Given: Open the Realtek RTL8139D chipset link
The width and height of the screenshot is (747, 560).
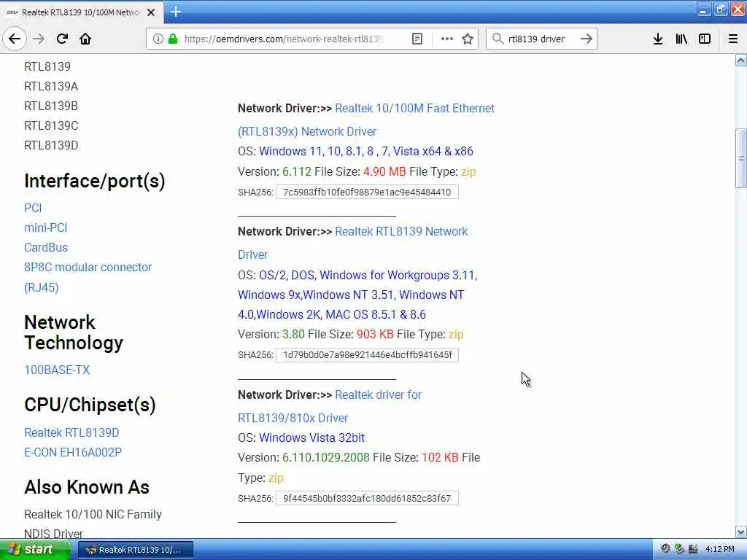Looking at the screenshot, I should [x=71, y=432].
